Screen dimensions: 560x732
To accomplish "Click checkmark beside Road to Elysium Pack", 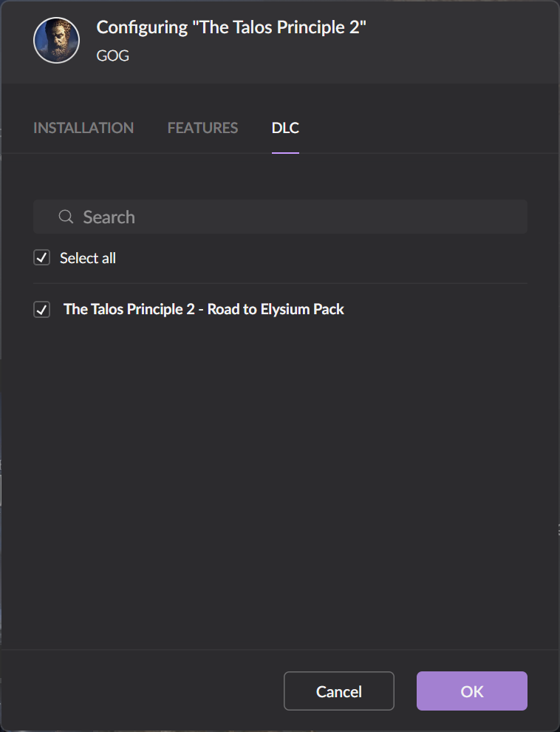I will [42, 309].
